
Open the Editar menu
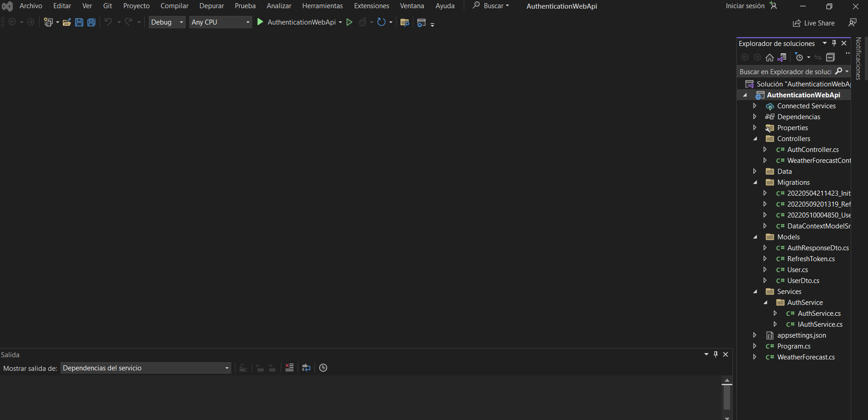click(62, 6)
